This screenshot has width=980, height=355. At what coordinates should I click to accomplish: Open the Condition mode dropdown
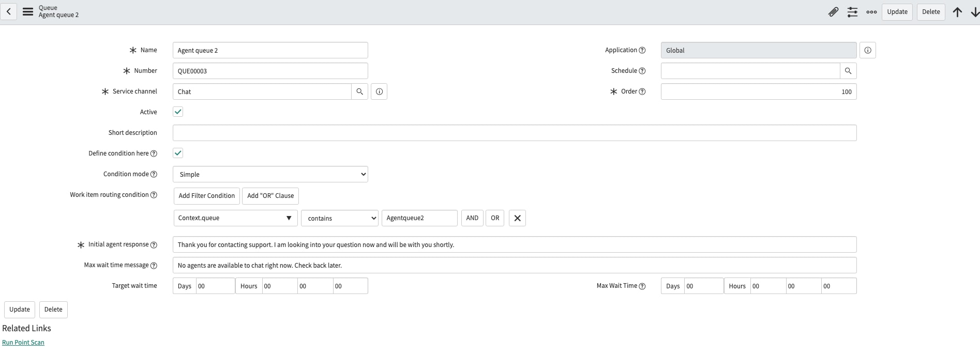click(270, 174)
